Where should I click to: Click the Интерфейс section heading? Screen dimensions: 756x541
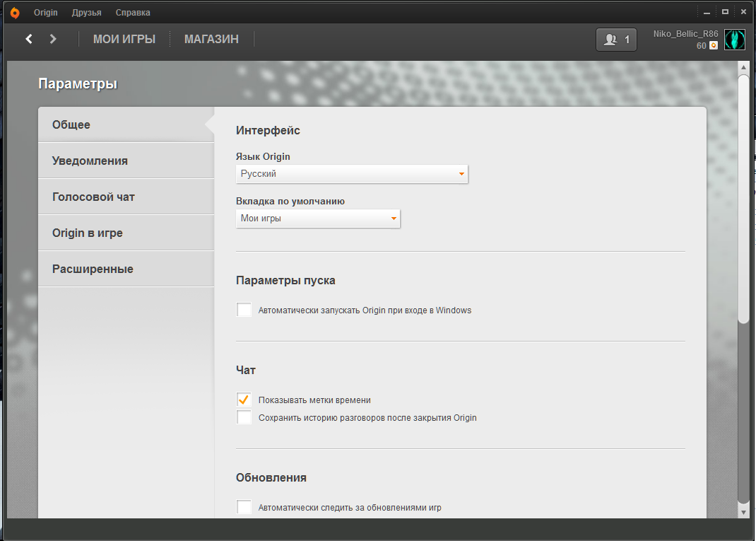click(x=268, y=130)
